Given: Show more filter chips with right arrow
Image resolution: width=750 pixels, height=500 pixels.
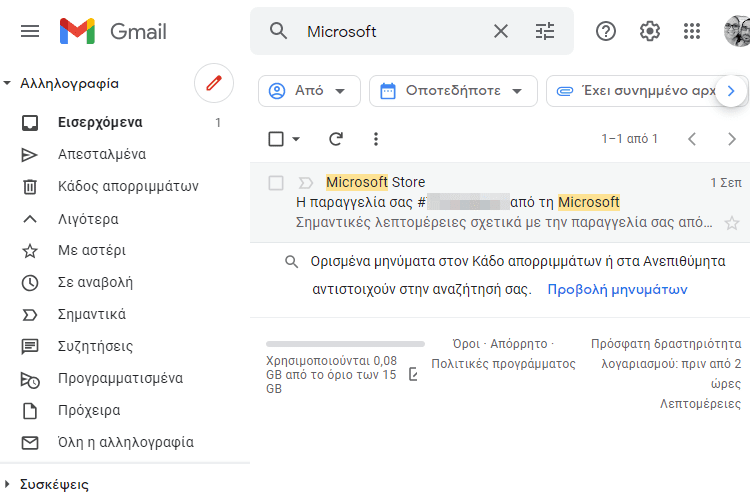Looking at the screenshot, I should coord(731,91).
